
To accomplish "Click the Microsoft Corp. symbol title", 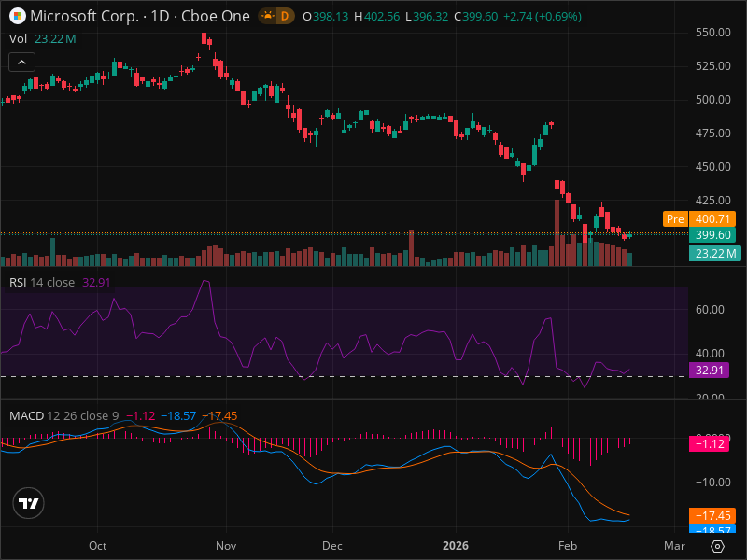I will (84, 16).
